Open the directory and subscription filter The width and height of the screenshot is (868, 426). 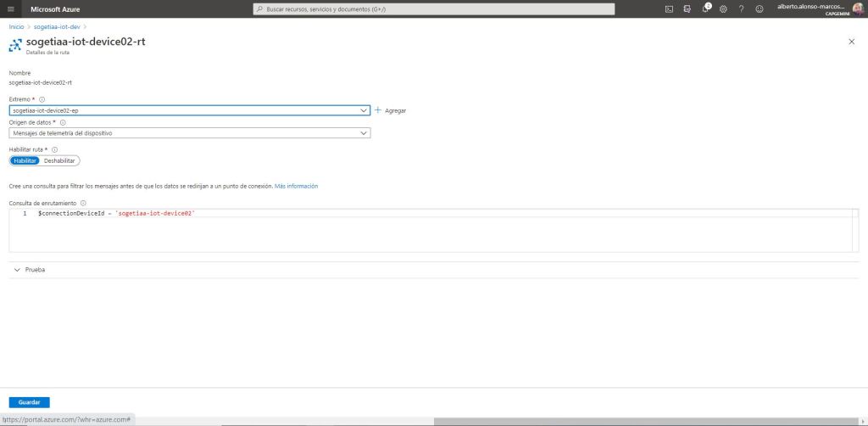point(687,8)
